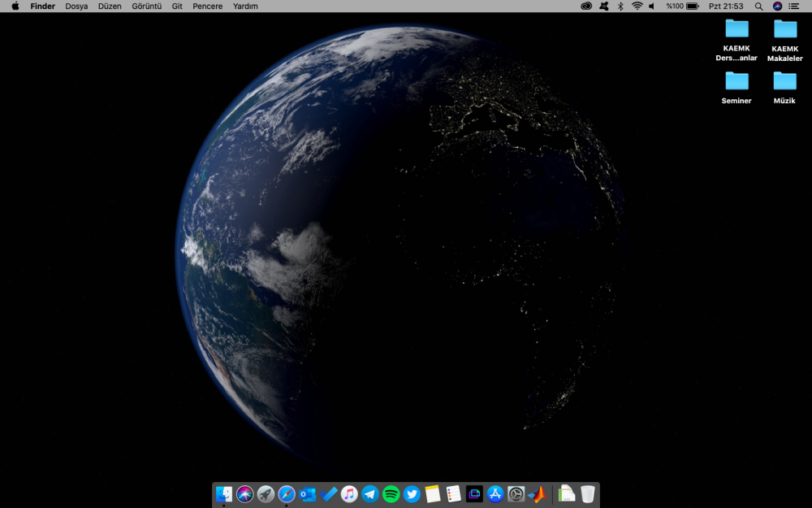Open Microsoft Outlook in dock

click(x=307, y=493)
